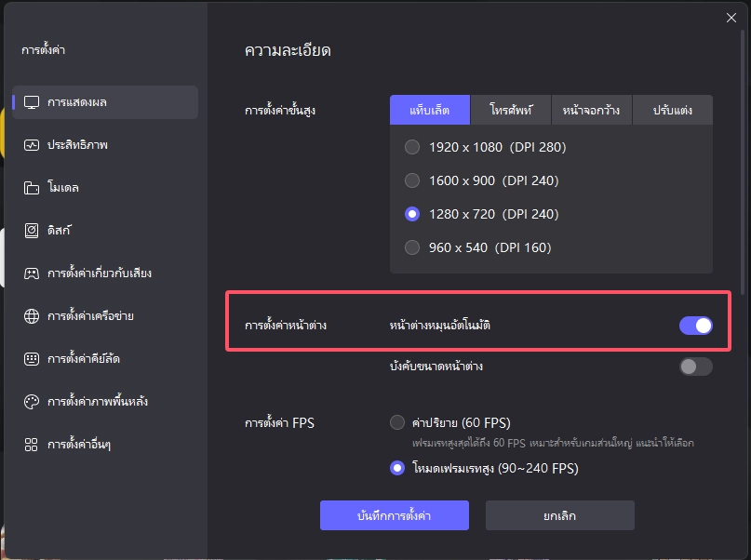
Task: Disable the หน้าต่างหมุนอัตโนมัติ toggle
Action: [695, 326]
